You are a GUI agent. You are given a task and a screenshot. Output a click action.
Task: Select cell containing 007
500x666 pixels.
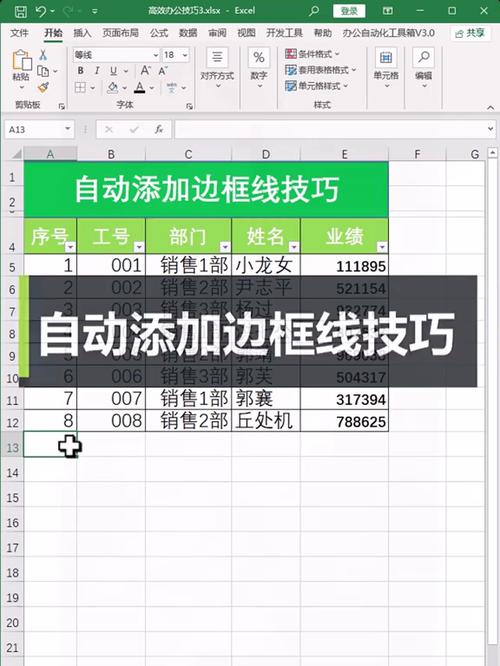(111, 399)
